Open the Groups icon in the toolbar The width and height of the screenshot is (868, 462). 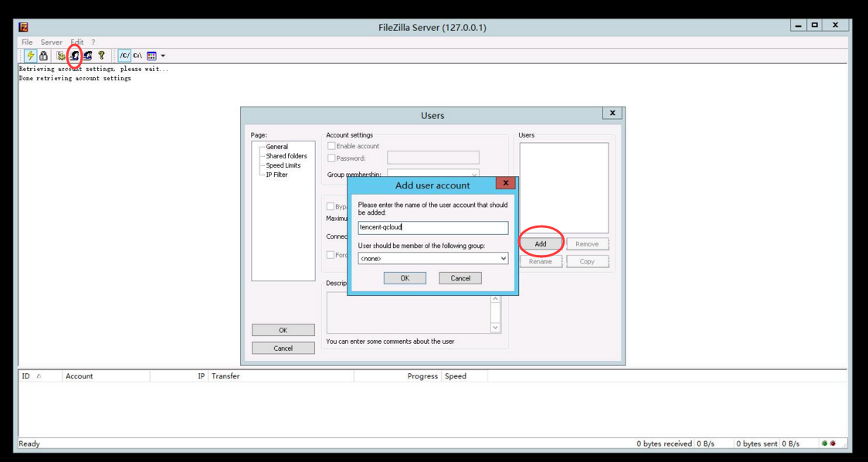coord(88,56)
